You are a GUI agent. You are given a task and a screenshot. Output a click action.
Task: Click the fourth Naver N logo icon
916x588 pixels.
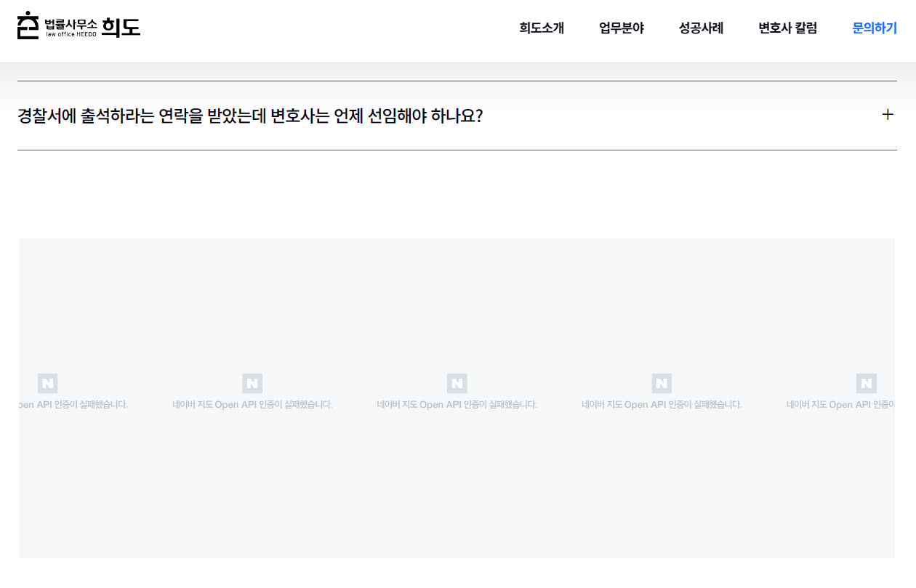click(x=662, y=383)
